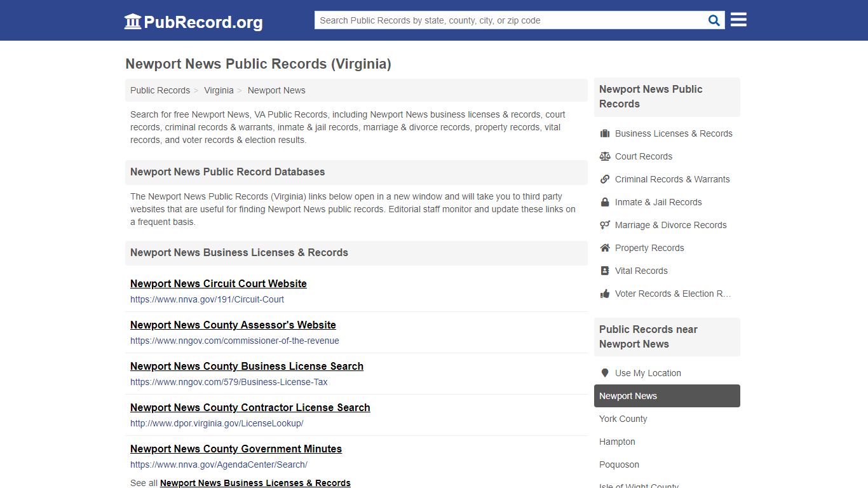Viewport: 868px width, 488px height.
Task: Click the scales icon beside Court Records
Action: click(x=605, y=156)
